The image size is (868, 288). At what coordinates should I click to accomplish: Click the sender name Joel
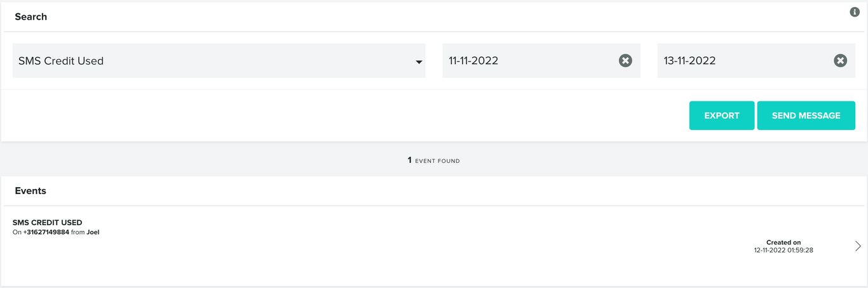[93, 232]
